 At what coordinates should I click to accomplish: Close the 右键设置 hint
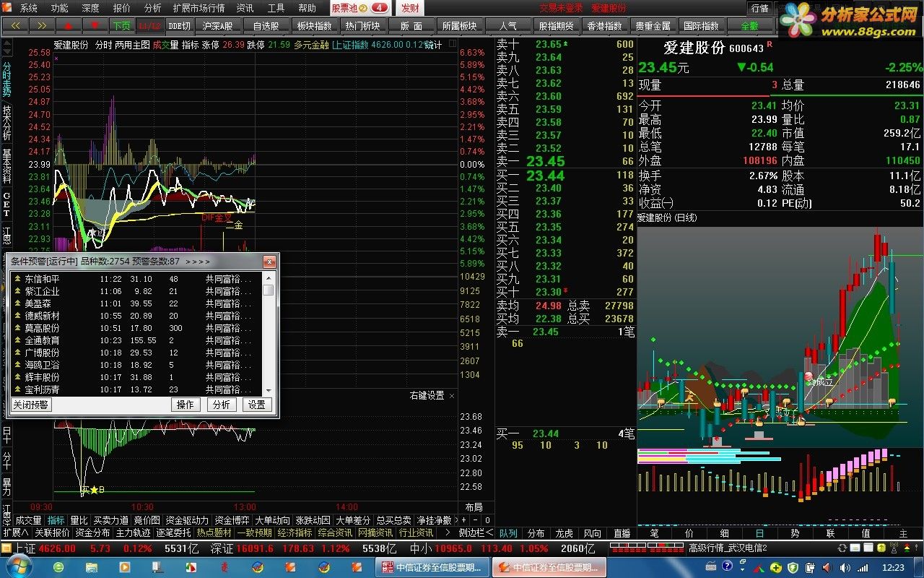[452, 395]
